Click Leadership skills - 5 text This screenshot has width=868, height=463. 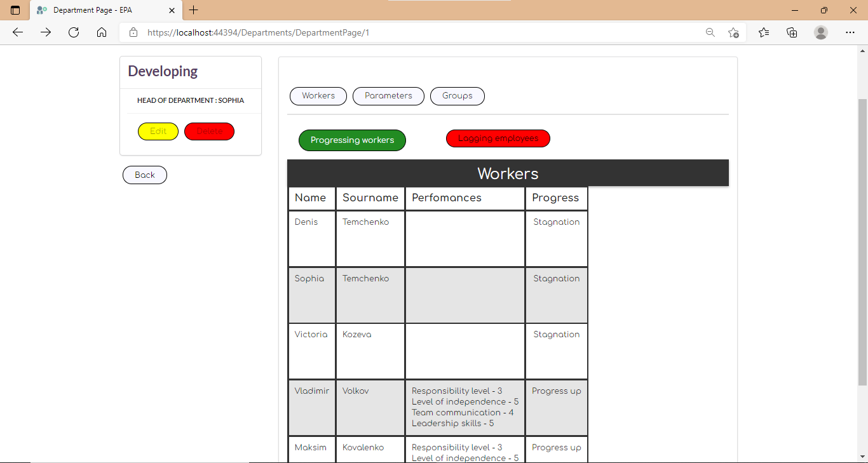pos(452,424)
